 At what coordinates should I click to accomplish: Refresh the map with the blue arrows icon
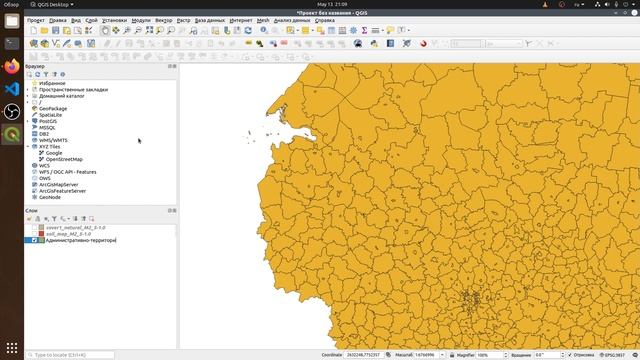248,31
